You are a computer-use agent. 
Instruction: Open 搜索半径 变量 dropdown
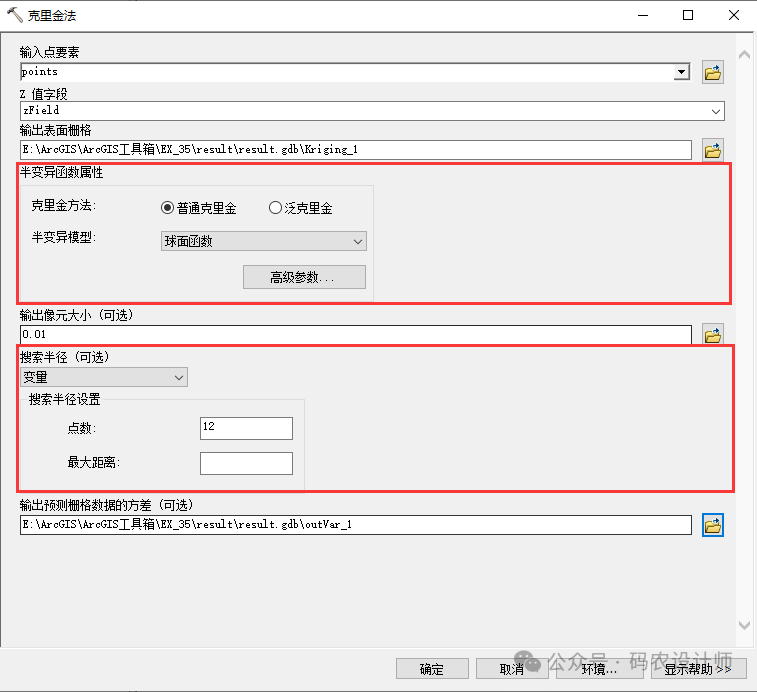[179, 377]
